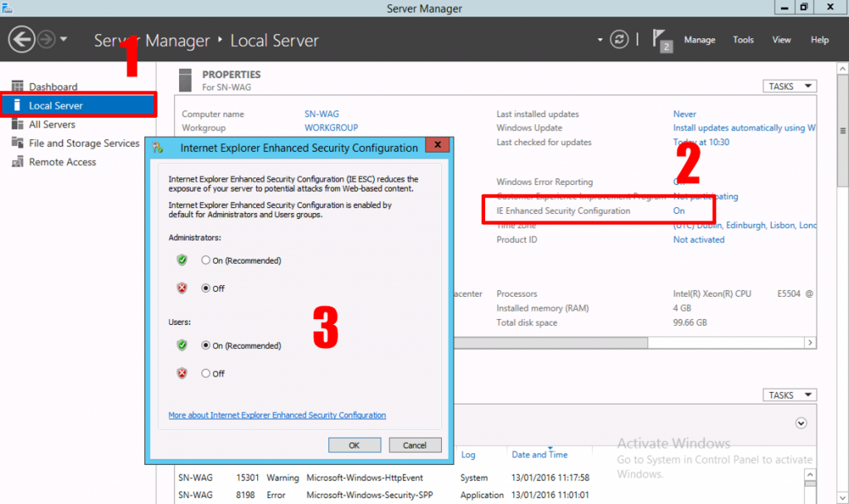Screen dimensions: 849x504
Task: Select Administrators Off radio button
Action: [x=206, y=288]
